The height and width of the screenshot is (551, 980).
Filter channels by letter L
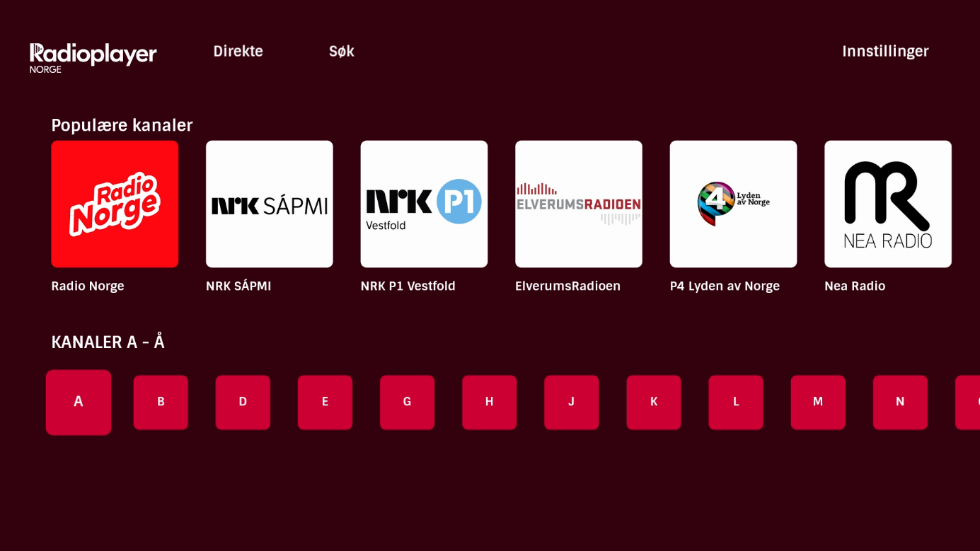[736, 402]
